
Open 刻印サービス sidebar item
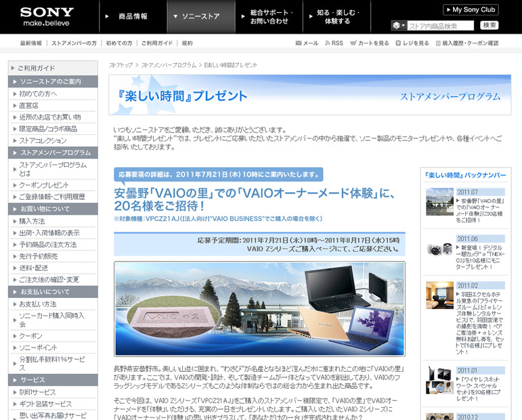[x=37, y=392]
